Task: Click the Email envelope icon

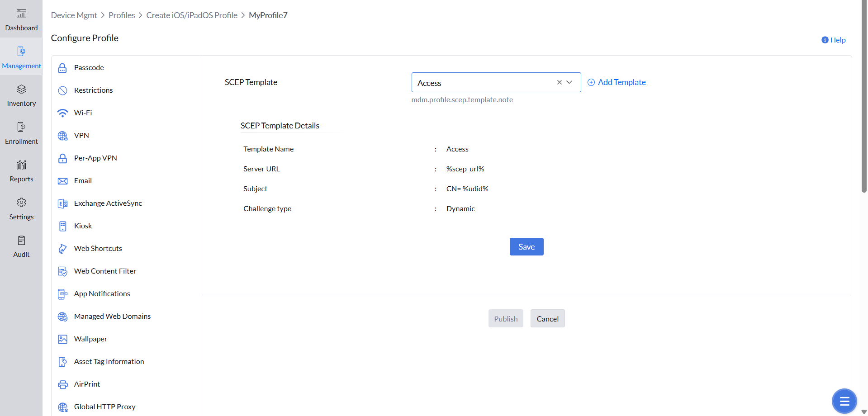Action: tap(62, 180)
